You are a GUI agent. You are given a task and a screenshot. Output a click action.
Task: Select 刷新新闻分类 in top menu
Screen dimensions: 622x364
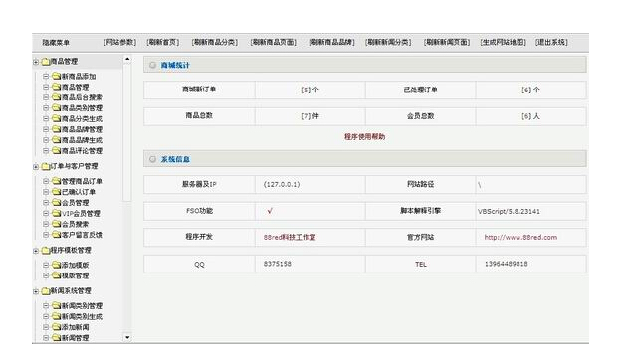(388, 42)
